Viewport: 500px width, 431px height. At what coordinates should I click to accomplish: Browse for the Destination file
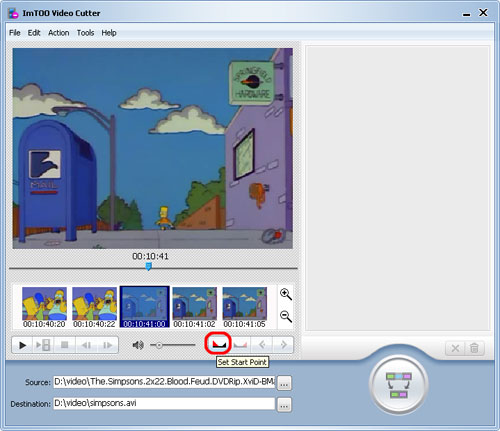click(x=284, y=405)
